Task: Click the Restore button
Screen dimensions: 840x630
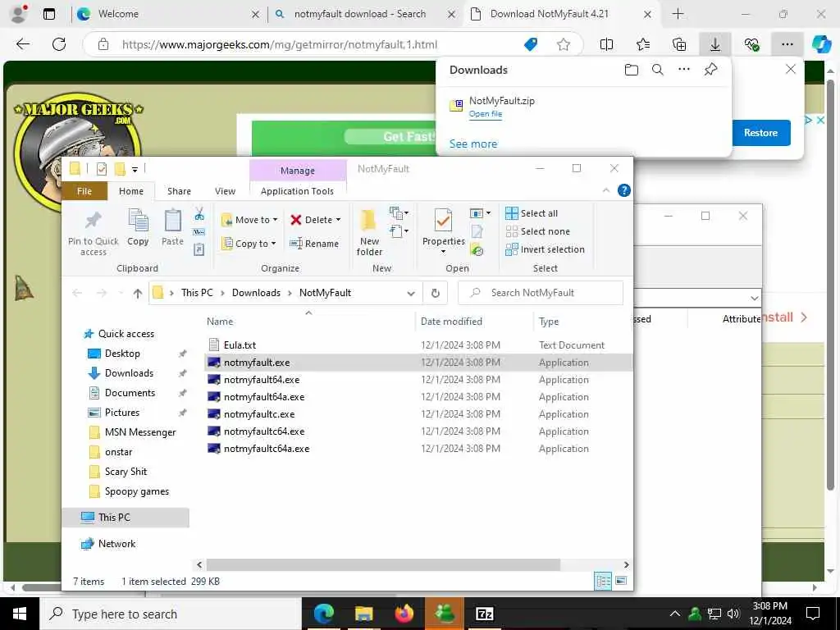Action: coord(760,133)
